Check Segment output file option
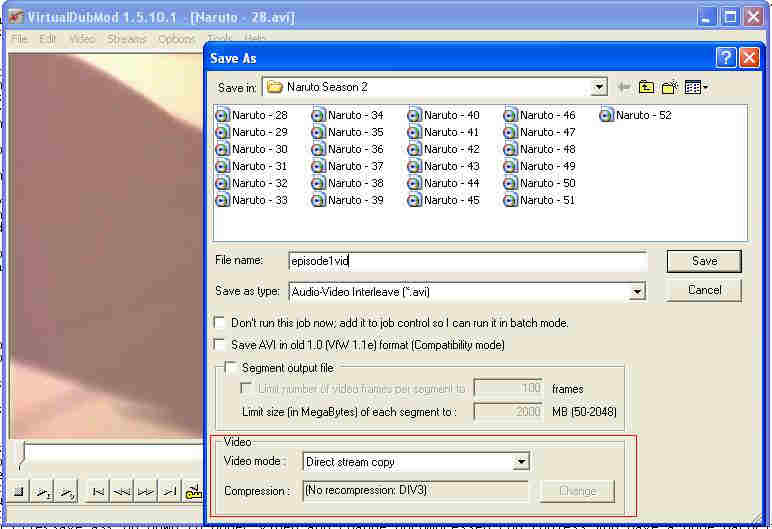Screen dimensions: 772x529 230,367
